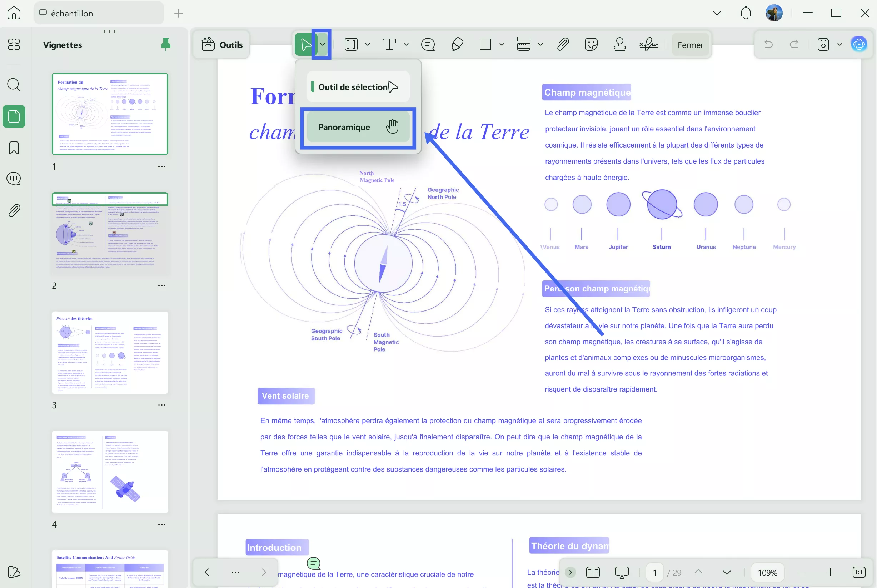Choose Panoramique from the menu

(358, 127)
